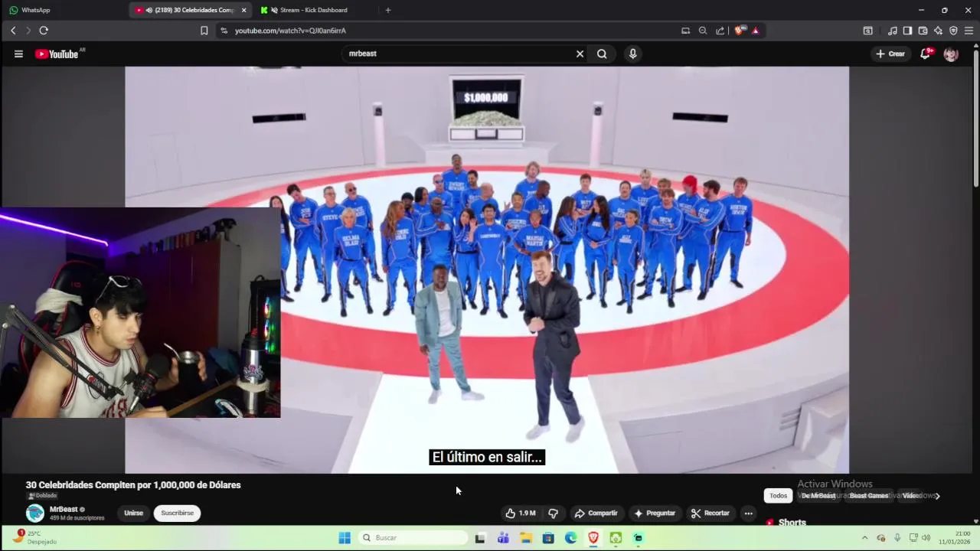The image size is (980, 551).
Task: Go forward in browser history
Action: point(28,31)
